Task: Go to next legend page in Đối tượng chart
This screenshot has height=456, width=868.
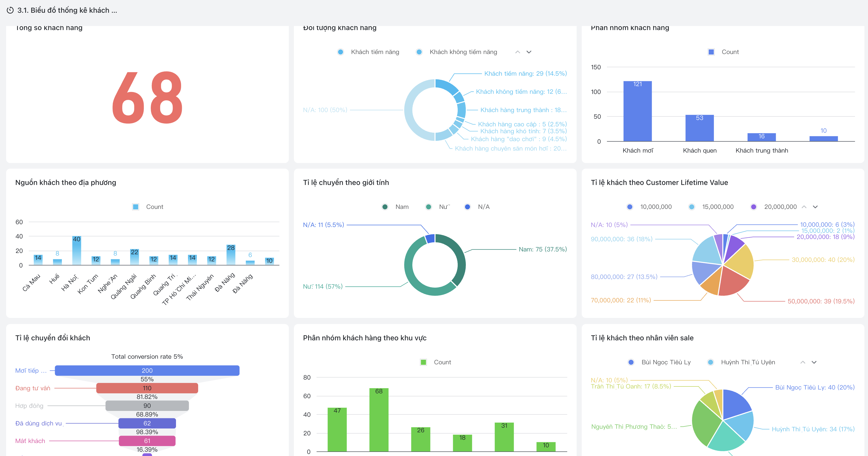Action: (x=529, y=52)
